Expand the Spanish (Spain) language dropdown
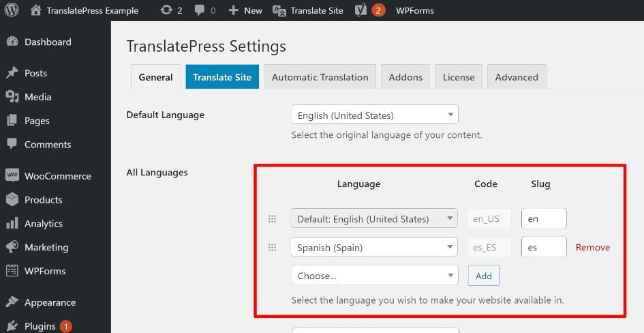 (x=373, y=247)
